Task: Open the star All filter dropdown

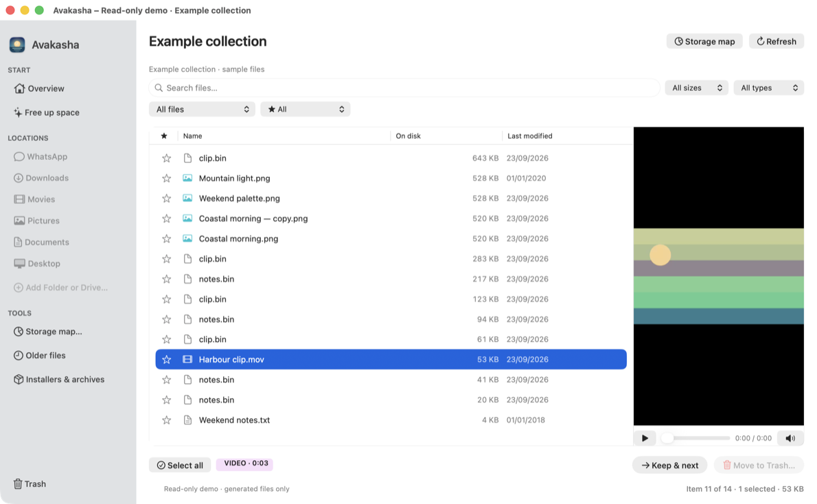Action: point(306,109)
